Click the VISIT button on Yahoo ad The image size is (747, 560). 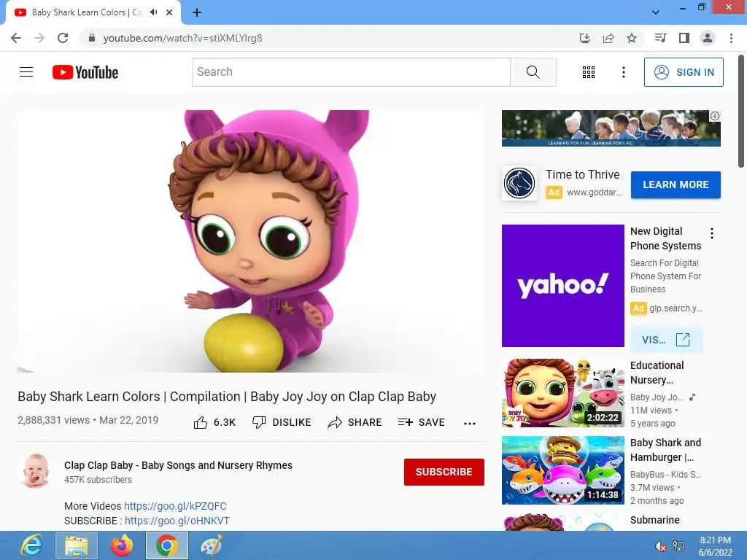click(x=666, y=340)
